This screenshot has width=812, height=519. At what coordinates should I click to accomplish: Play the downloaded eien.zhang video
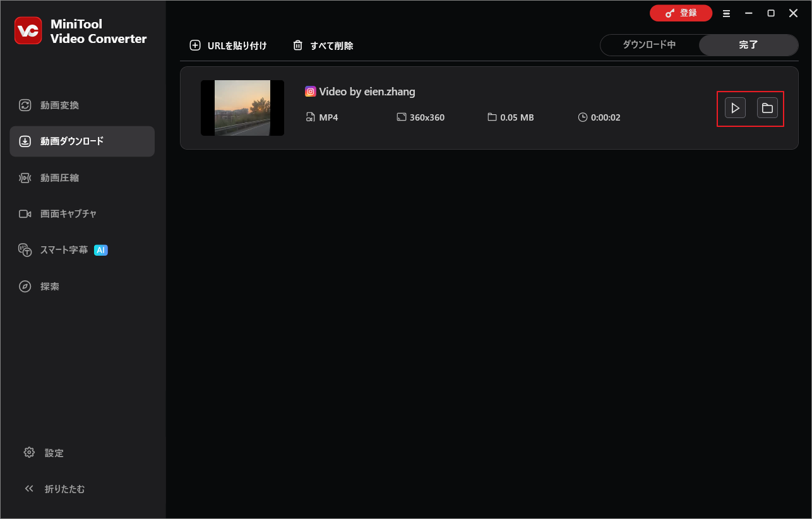[x=734, y=107]
